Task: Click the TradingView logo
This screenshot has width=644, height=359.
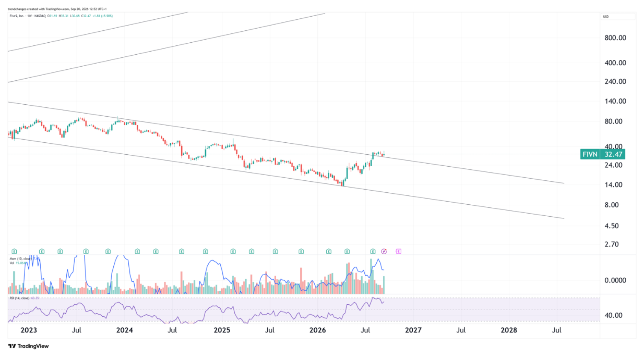Action: pyautogui.click(x=29, y=346)
